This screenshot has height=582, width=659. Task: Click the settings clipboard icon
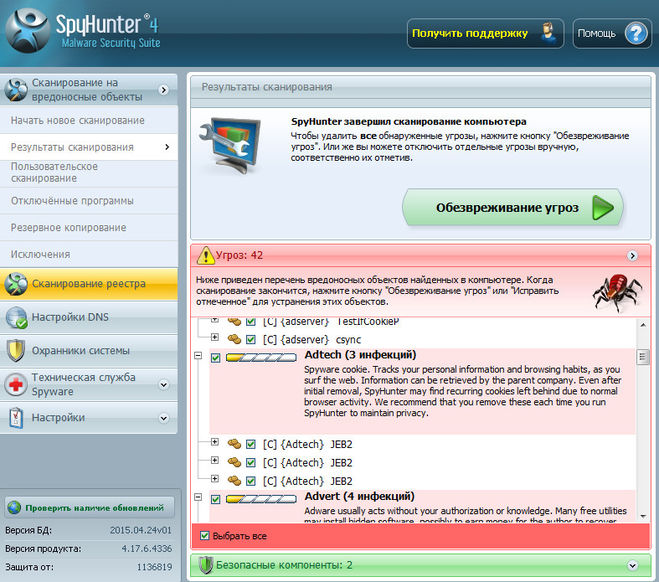(x=16, y=418)
